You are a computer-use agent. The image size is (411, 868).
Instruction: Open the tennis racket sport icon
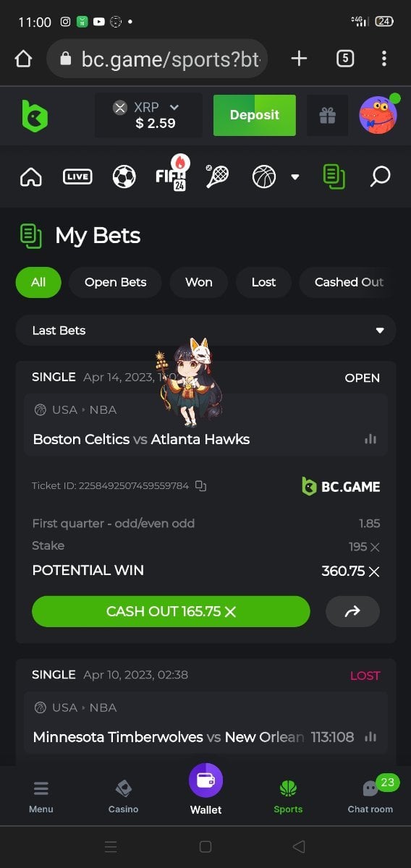218,176
